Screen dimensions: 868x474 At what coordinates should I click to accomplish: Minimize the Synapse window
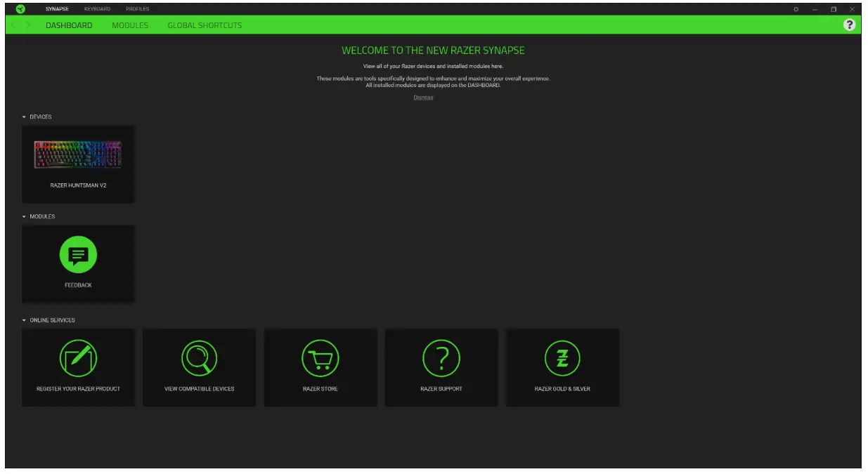tap(815, 9)
